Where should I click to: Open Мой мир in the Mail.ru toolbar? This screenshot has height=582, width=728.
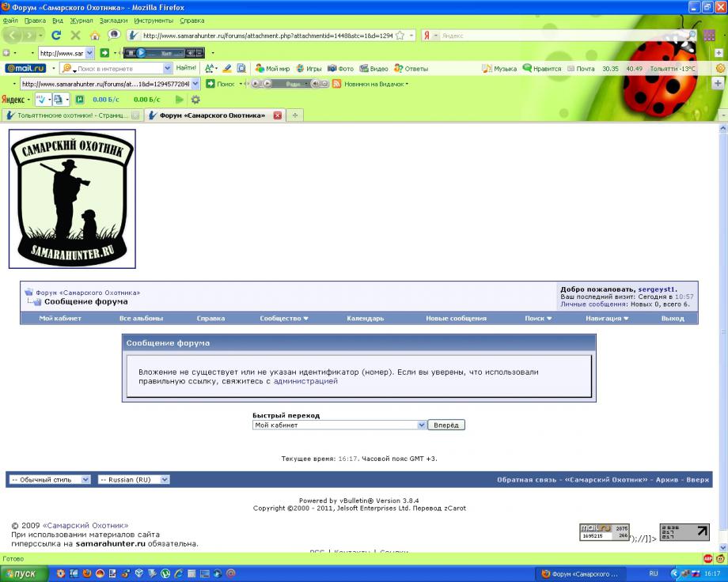(x=273, y=69)
